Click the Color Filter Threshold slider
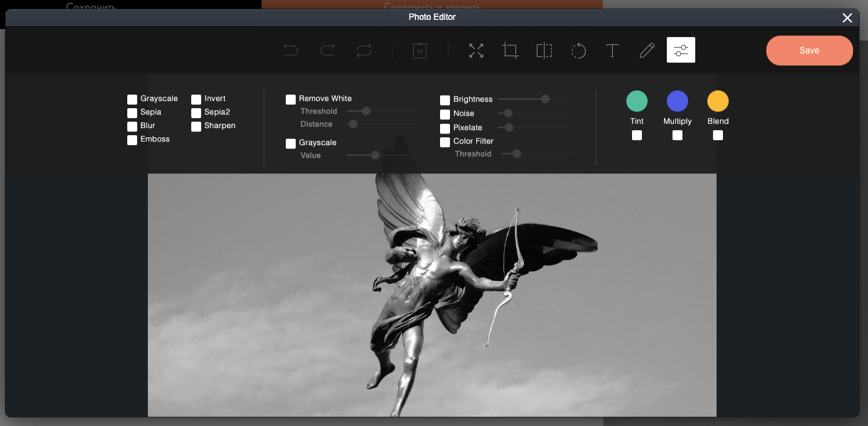Screen dimensions: 868x426 click(537, 154)
